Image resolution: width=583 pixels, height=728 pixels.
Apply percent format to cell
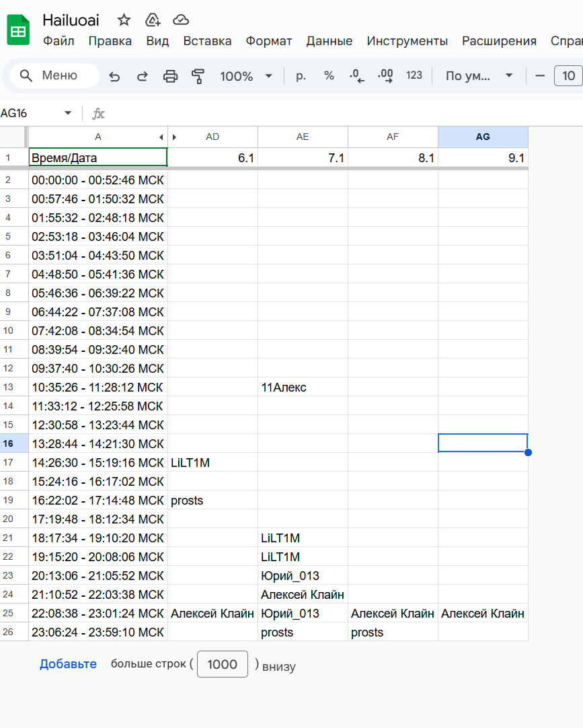[329, 76]
